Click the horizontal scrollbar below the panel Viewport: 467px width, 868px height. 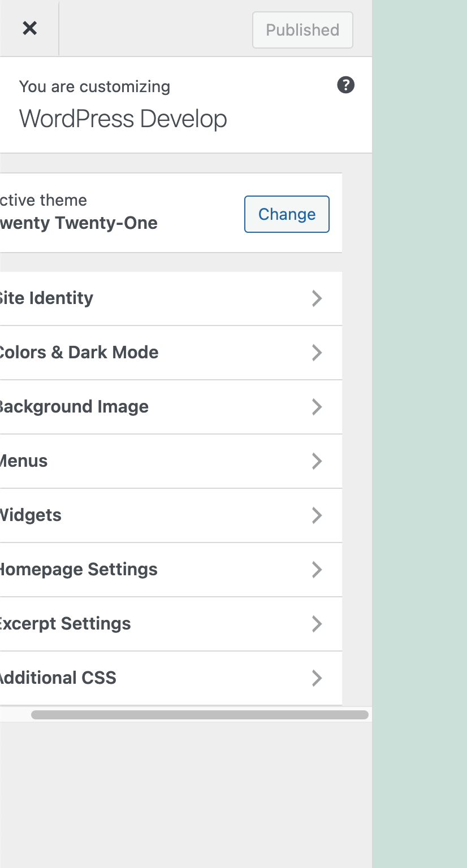[200, 715]
